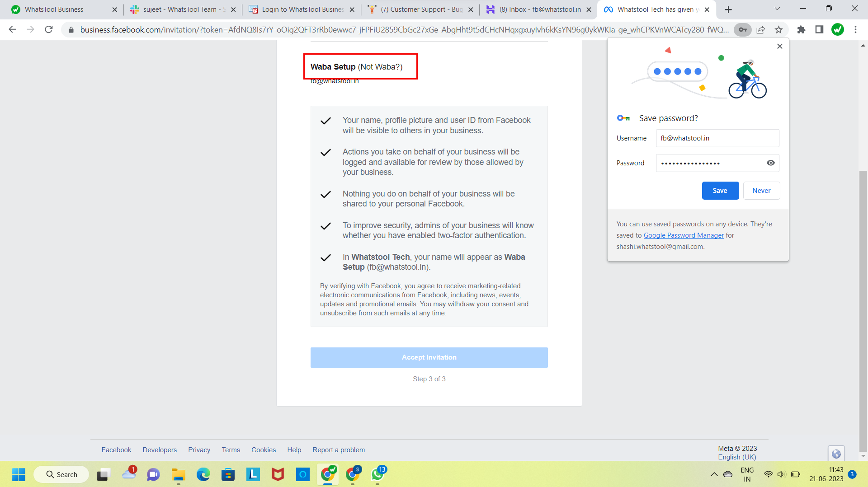
Task: Switch ENG IN input language
Action: (747, 474)
